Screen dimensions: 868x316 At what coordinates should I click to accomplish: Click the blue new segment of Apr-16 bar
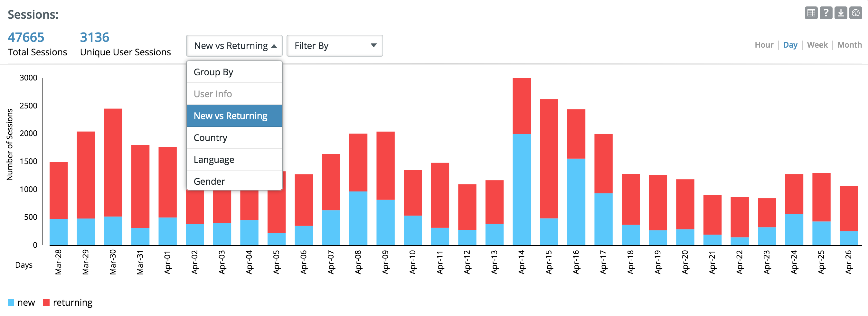point(576,201)
